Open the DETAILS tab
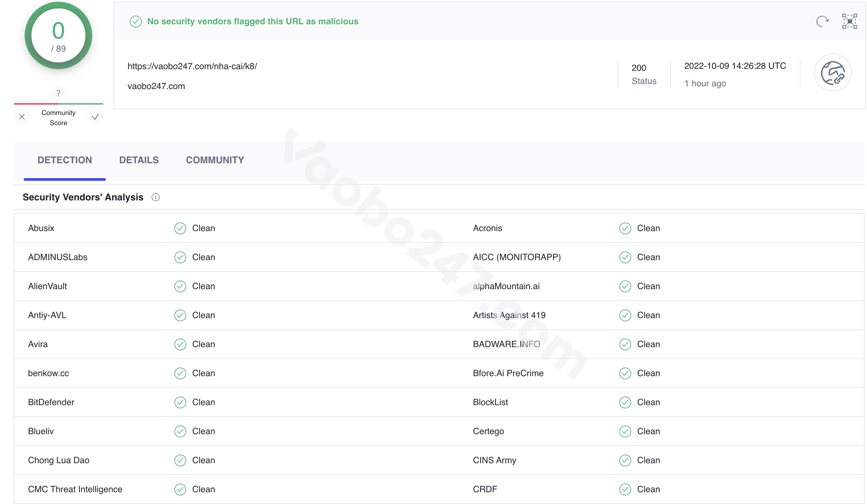 tap(139, 160)
